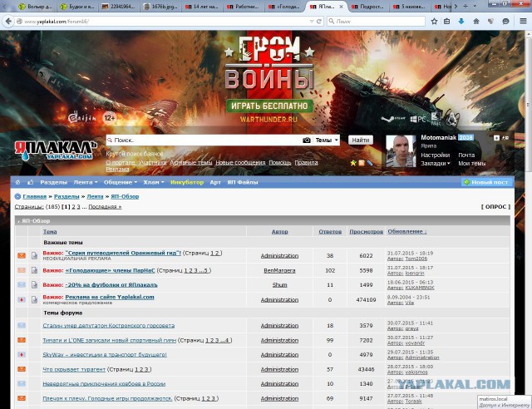The height and width of the screenshot is (409, 532).
Task: Go to 'Последняя »' page link
Action: coord(105,207)
